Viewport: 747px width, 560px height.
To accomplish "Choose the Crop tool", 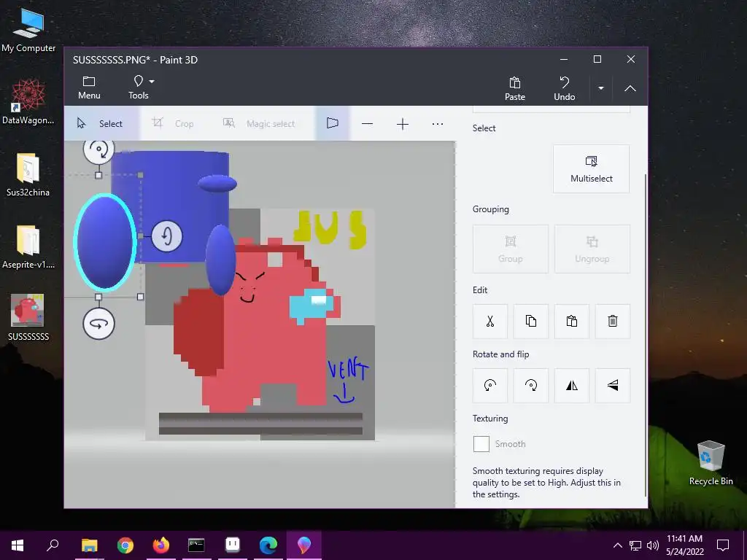I will click(172, 123).
